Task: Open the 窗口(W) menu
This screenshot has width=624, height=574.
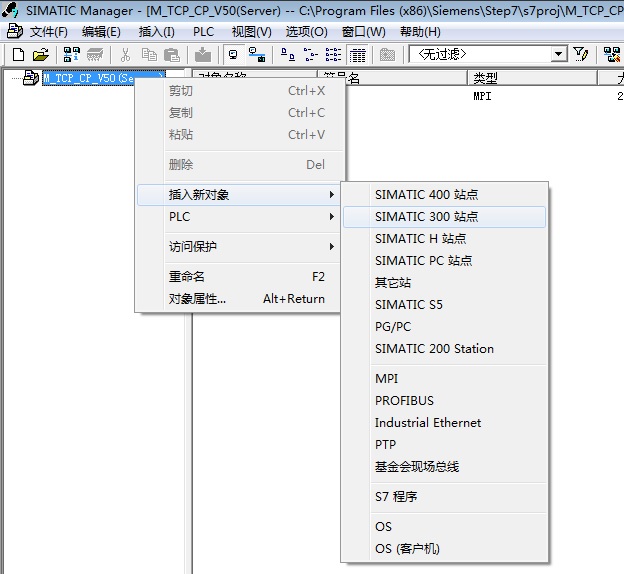Action: 364,31
